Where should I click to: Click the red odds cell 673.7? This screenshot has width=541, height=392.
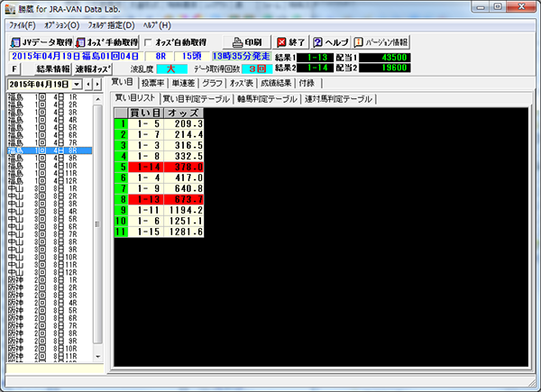[184, 199]
